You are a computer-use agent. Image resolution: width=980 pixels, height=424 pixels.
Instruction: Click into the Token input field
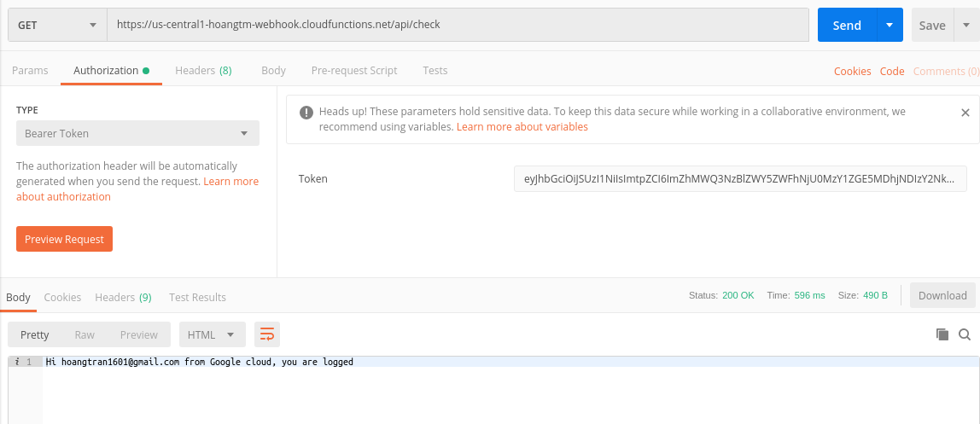[740, 179]
